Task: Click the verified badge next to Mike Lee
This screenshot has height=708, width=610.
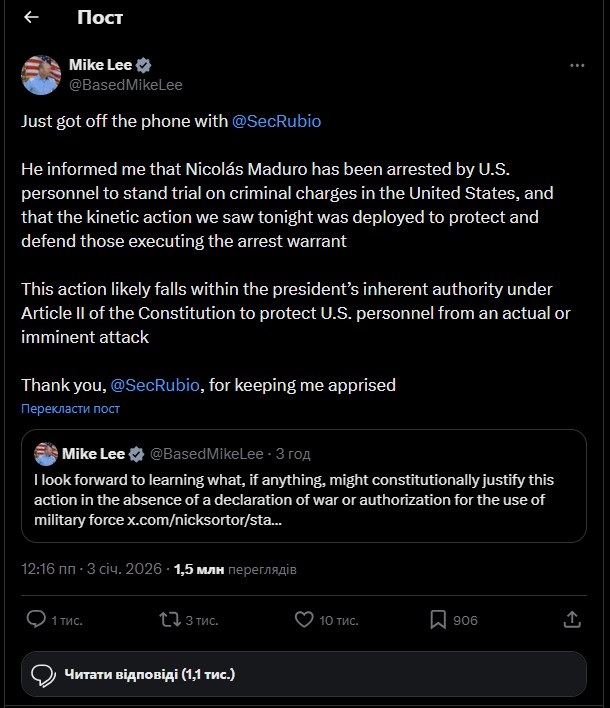Action: [144, 65]
